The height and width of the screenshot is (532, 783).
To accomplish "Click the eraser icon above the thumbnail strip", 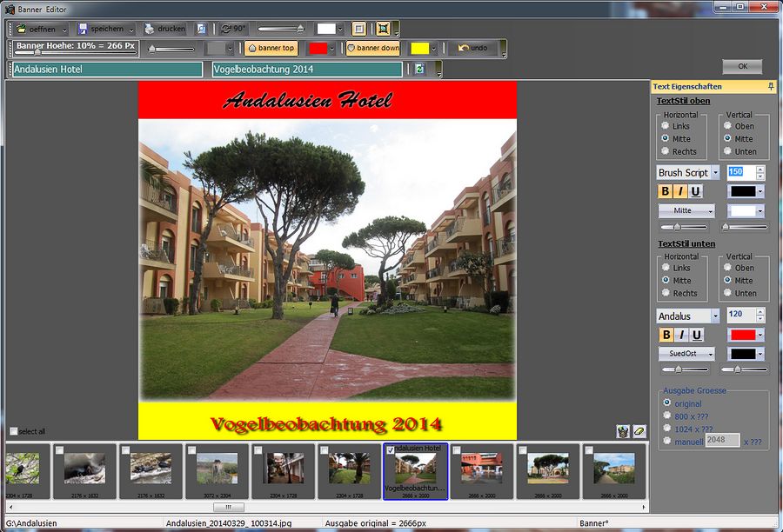I will click(639, 431).
